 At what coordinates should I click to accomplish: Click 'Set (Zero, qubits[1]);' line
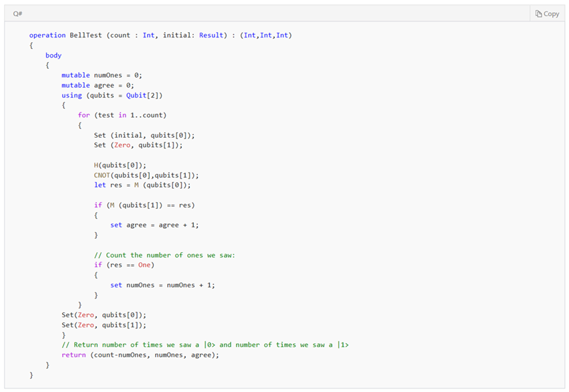(138, 145)
